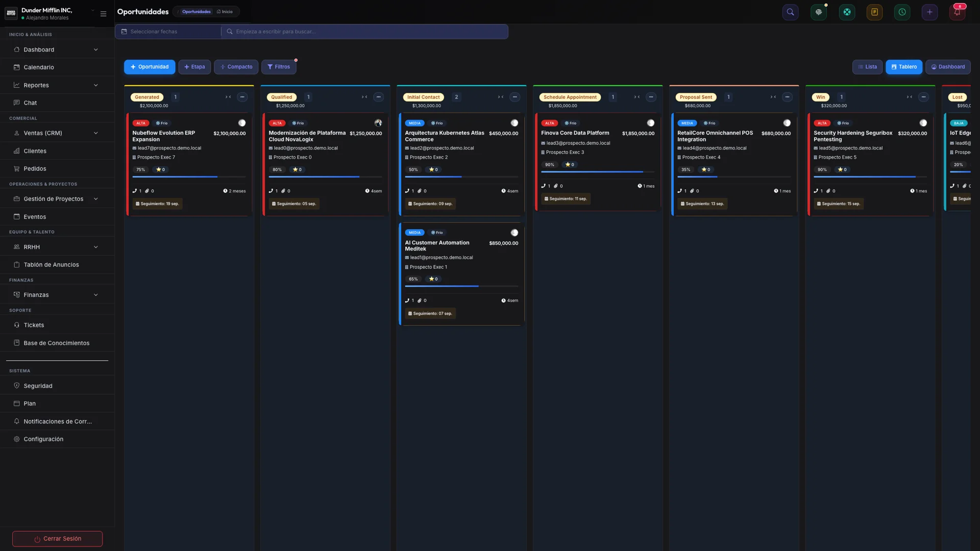Open the Generated column options menu
This screenshot has width=980, height=551.
click(x=242, y=97)
